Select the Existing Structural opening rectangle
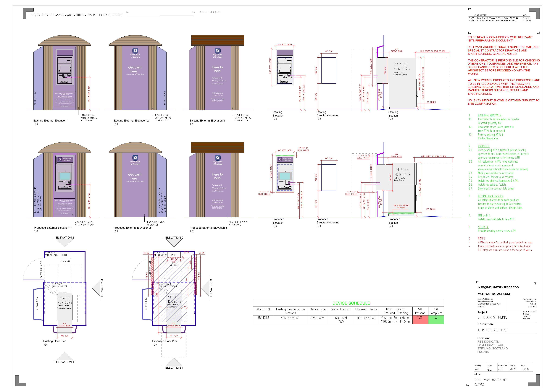Viewport: 555px width, 392px height. [329, 70]
